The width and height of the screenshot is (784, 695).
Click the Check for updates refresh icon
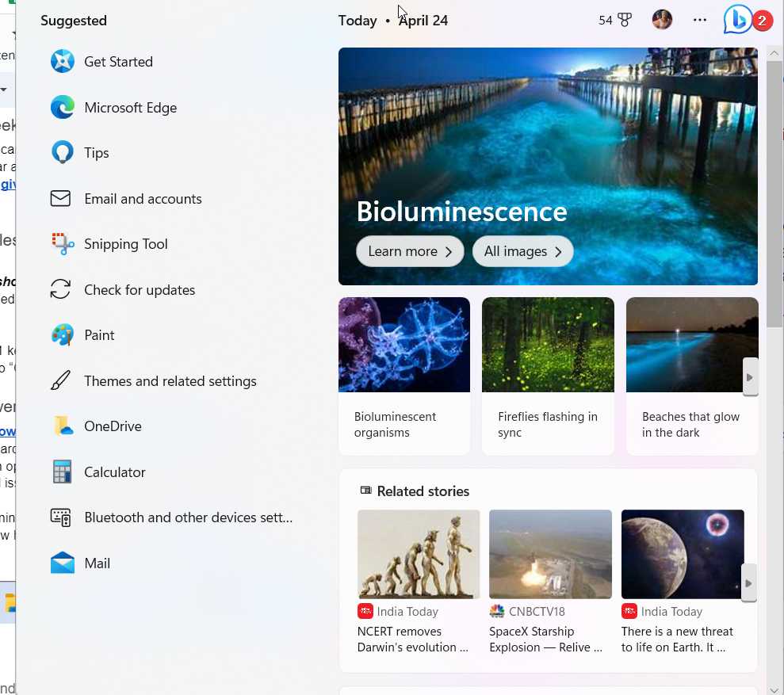pos(60,289)
